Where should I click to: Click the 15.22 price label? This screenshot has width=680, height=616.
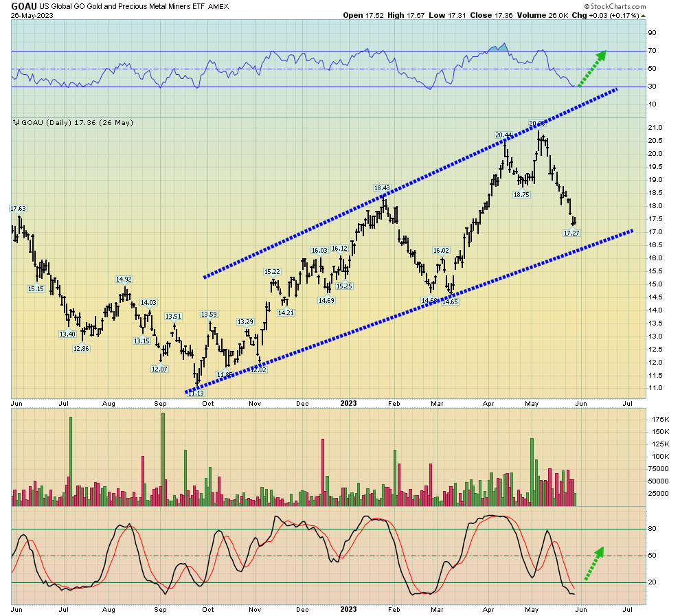tap(273, 272)
